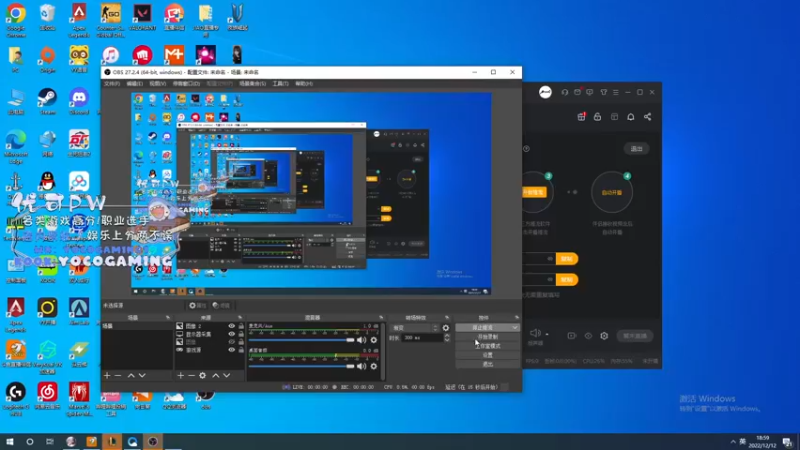Open Task View on the taskbar
Image resolution: width=800 pixels, height=450 pixels.
pyautogui.click(x=49, y=441)
